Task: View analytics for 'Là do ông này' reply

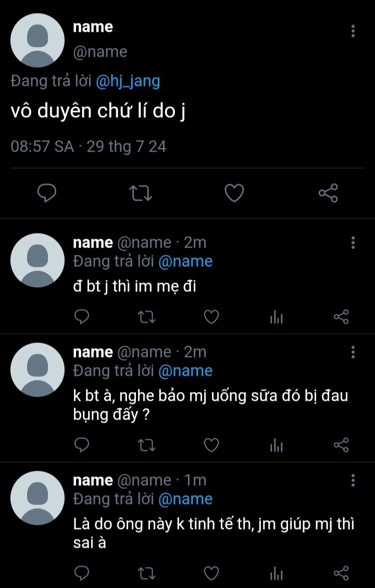Action: [276, 573]
